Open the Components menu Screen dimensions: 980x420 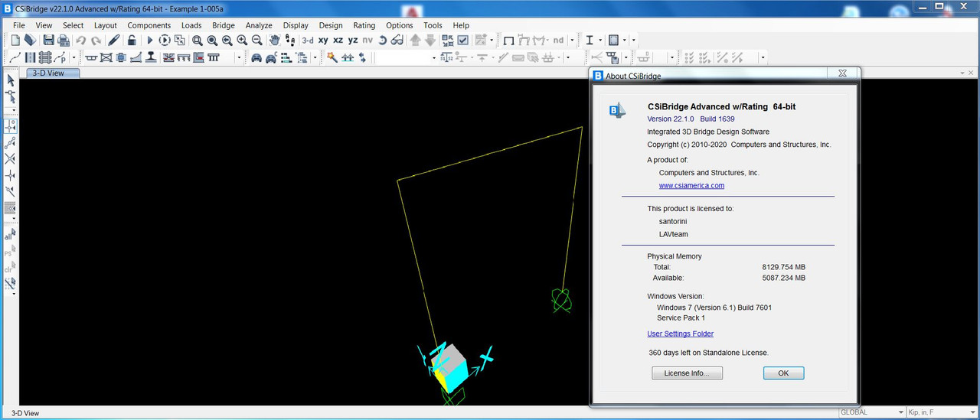point(149,25)
